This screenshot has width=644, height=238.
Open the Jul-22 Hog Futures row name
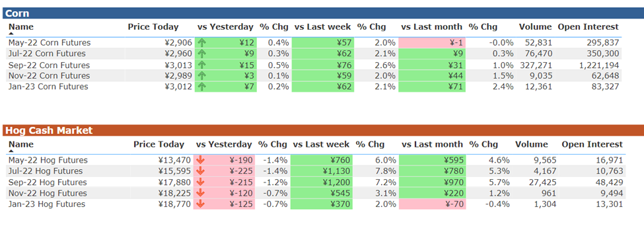(46, 171)
